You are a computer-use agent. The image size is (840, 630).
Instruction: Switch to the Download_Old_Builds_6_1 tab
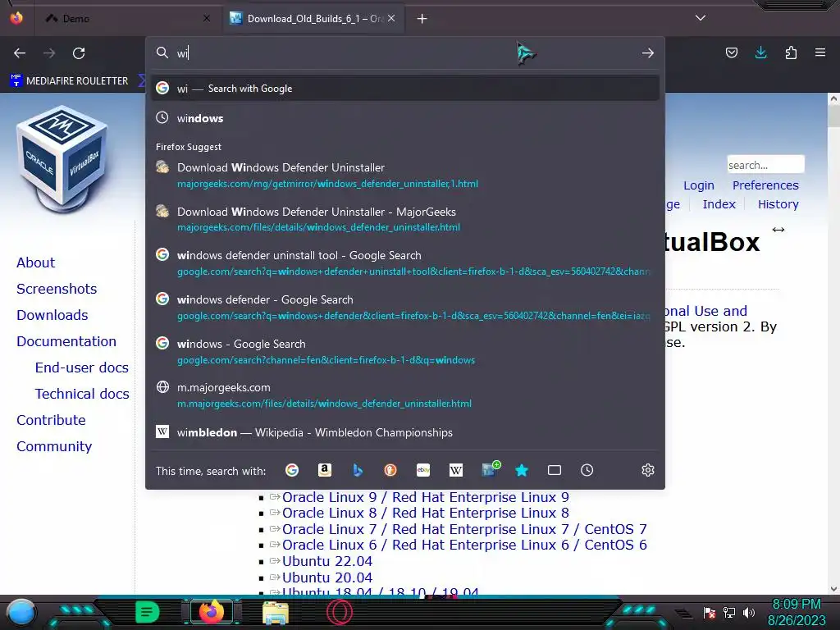[x=314, y=19]
